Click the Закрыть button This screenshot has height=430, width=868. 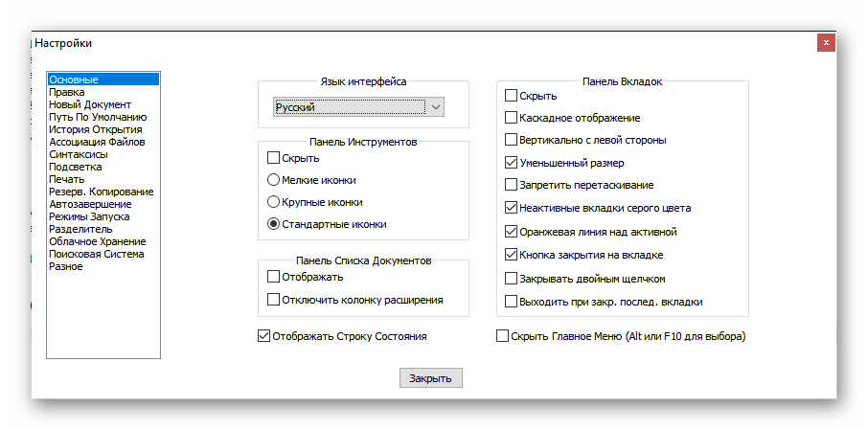(431, 378)
